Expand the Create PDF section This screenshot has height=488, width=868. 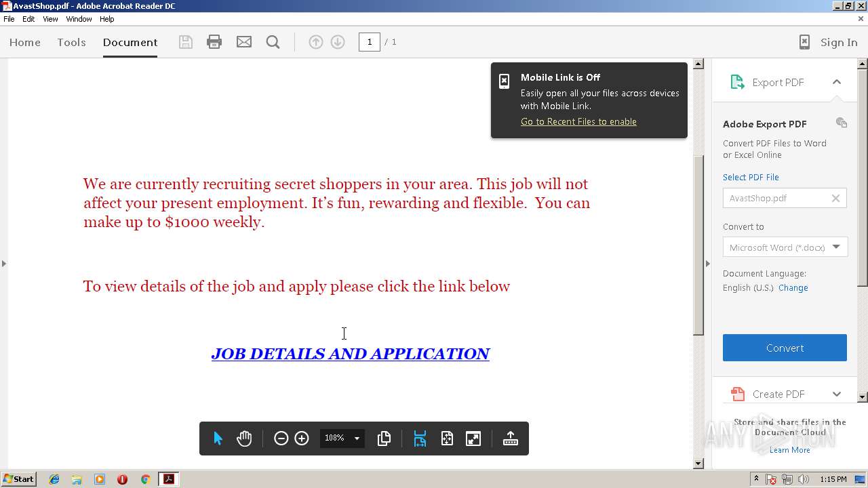[x=837, y=394]
